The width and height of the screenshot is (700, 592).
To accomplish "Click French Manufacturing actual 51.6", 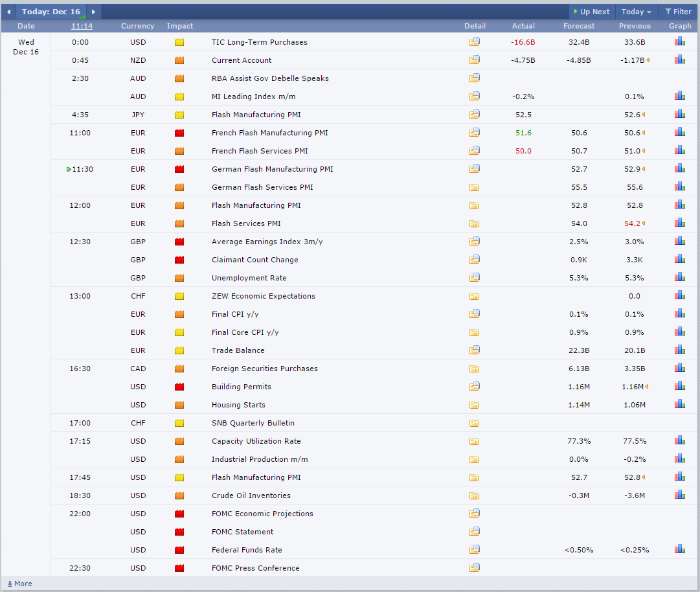I will pyautogui.click(x=523, y=133).
